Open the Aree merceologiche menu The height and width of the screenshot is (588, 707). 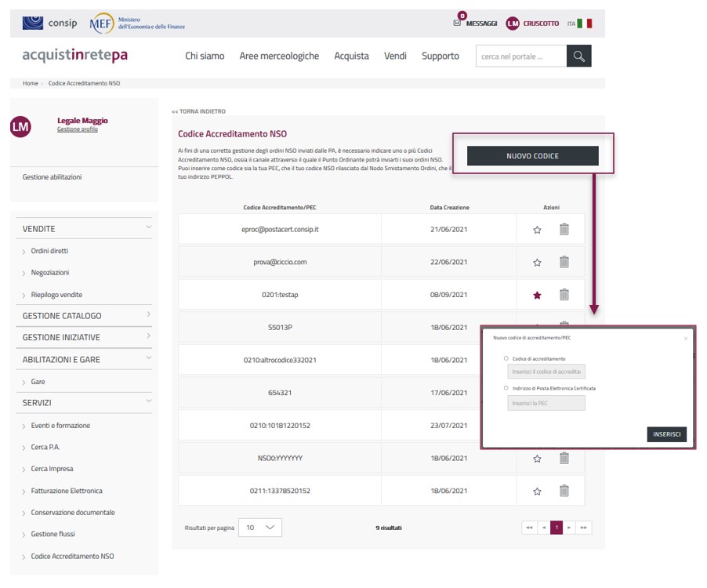point(279,56)
